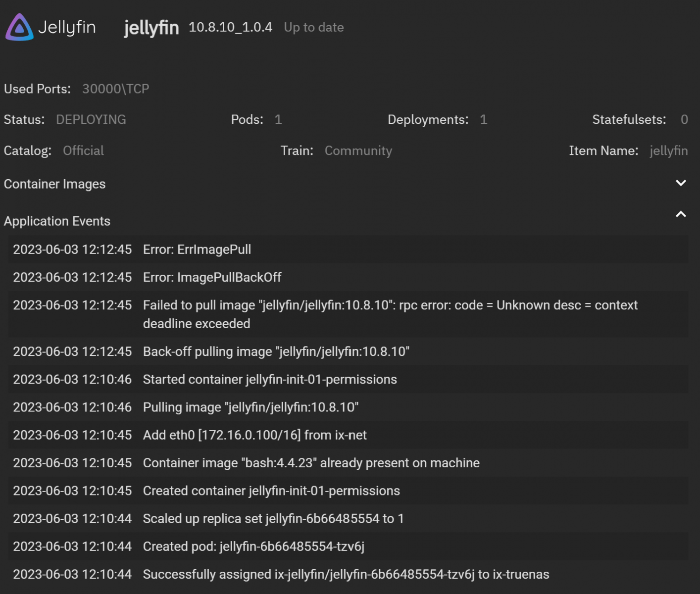Select the Successfully assigned to ix-truenas event
Image resolution: width=700 pixels, height=594 pixels.
tap(348, 574)
